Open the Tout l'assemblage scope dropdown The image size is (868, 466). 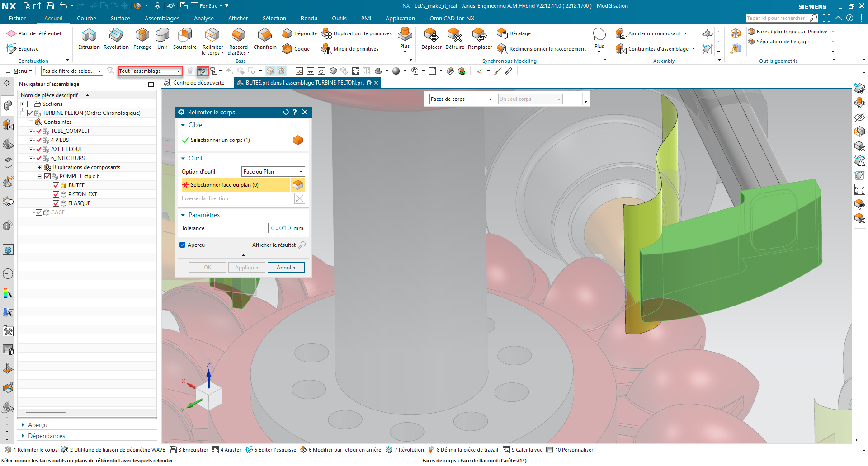click(150, 71)
